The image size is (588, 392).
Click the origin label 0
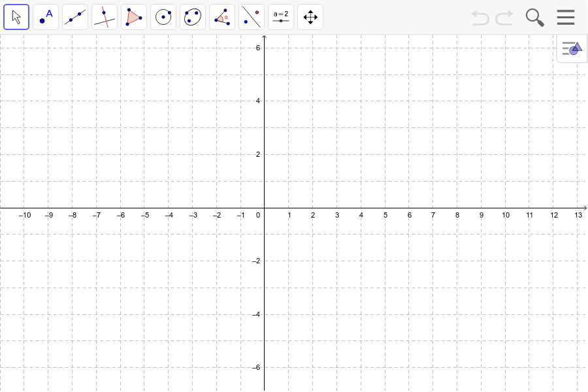[258, 216]
